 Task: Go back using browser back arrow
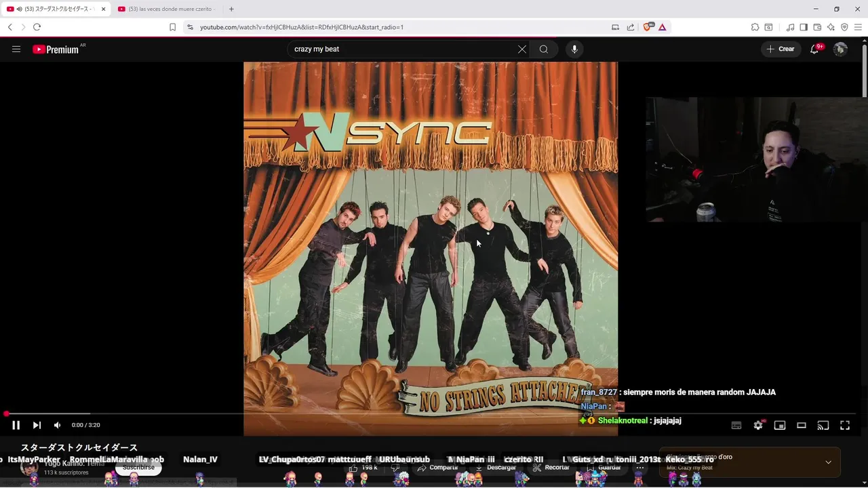tap(9, 27)
